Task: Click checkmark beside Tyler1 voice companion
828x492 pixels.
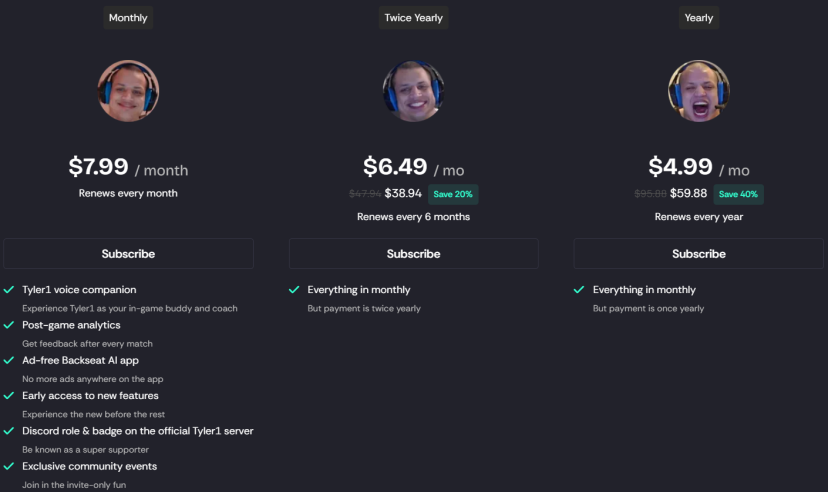Action: click(9, 290)
